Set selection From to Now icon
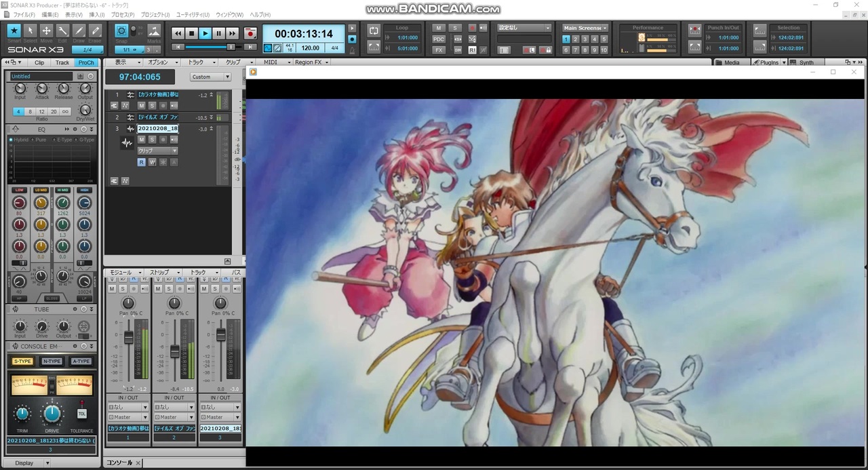 coord(759,31)
